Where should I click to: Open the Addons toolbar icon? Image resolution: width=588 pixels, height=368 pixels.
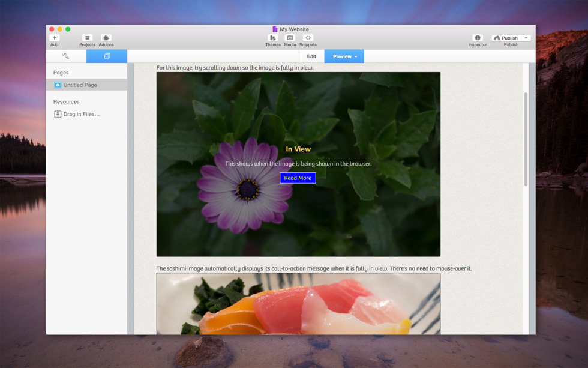pos(106,38)
